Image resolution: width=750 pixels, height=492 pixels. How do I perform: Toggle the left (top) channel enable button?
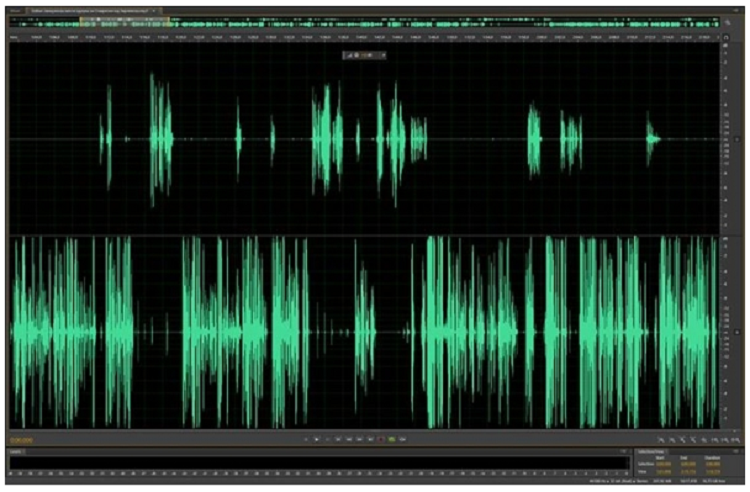pyautogui.click(x=739, y=139)
